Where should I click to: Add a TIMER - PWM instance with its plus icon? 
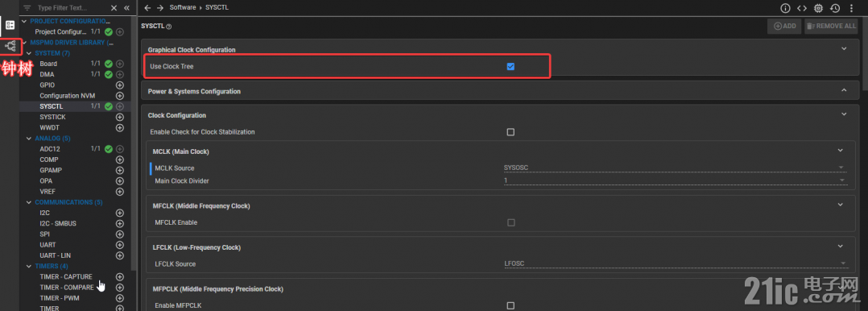[119, 298]
